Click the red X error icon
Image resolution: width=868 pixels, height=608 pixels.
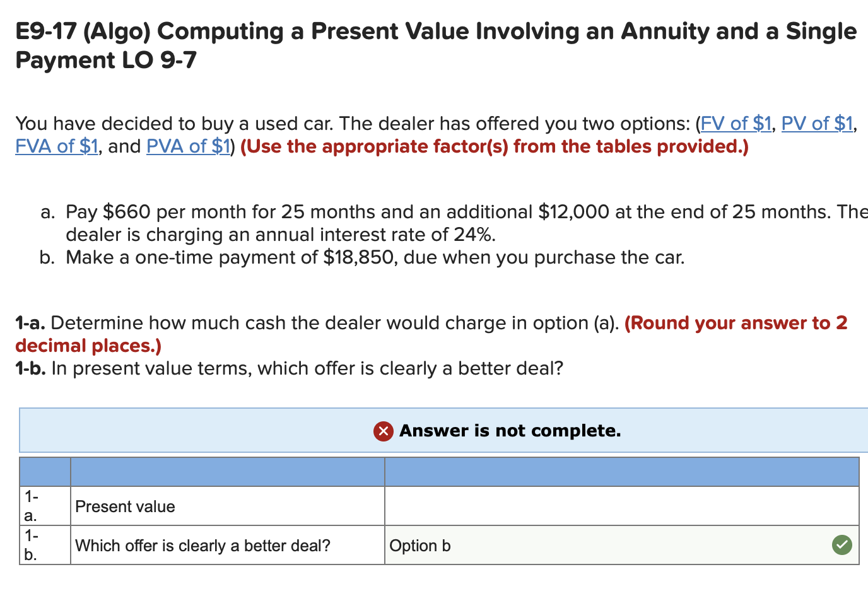[x=382, y=431]
